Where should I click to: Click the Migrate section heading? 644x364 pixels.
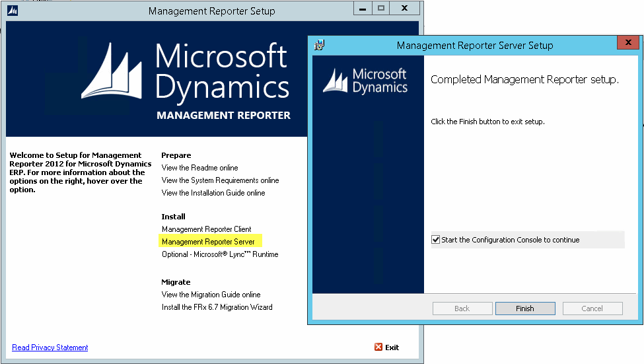[x=176, y=282]
